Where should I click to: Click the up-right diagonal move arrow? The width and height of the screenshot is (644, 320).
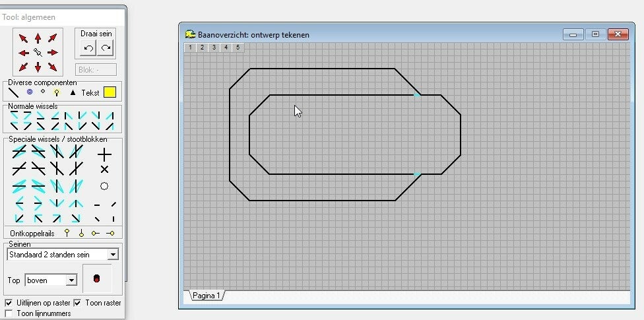[52, 38]
